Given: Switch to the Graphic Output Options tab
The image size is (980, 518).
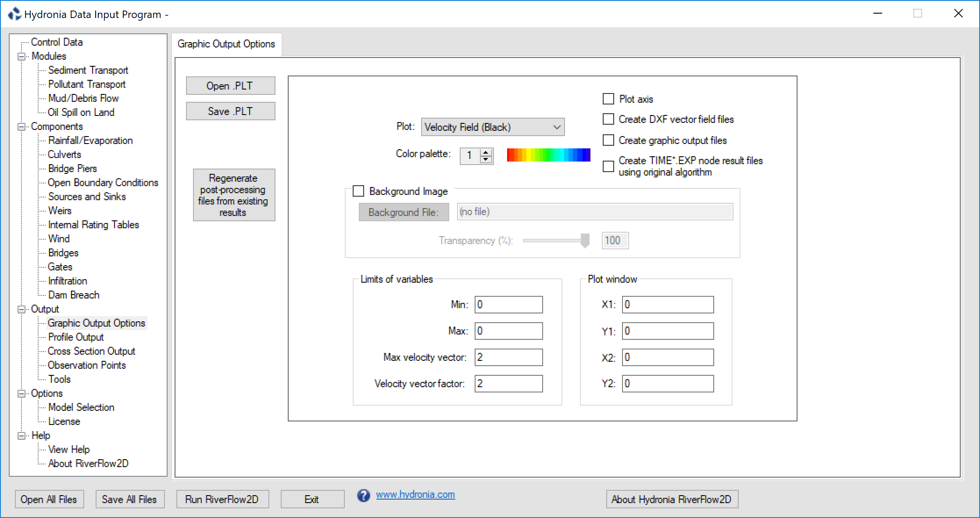Looking at the screenshot, I should (x=226, y=44).
